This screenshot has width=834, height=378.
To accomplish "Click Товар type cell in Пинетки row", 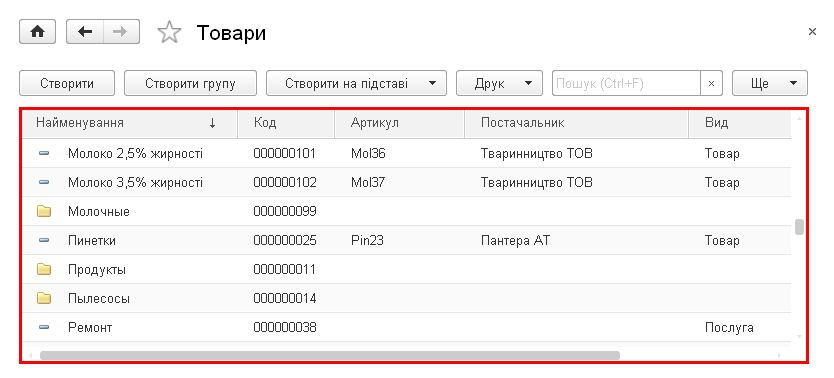I will [722, 240].
